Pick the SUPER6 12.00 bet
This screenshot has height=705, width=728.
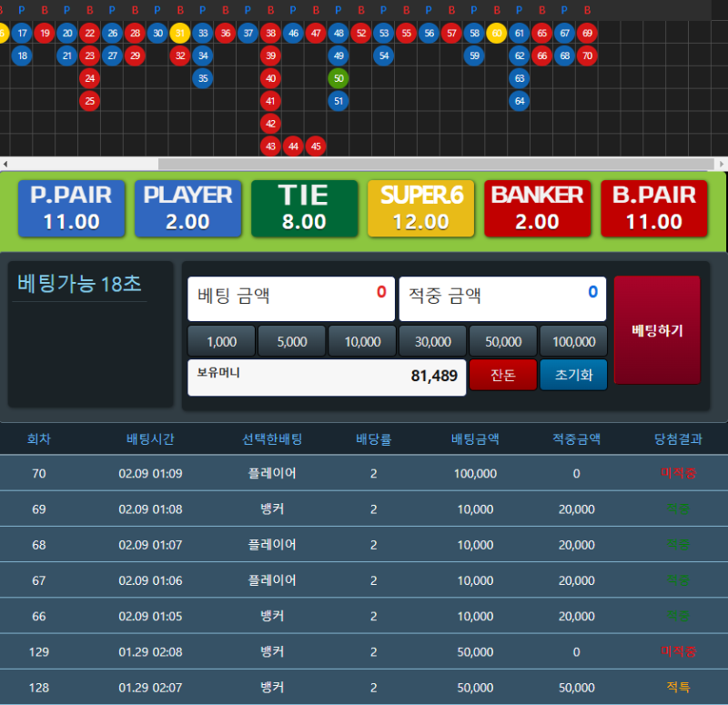[421, 208]
